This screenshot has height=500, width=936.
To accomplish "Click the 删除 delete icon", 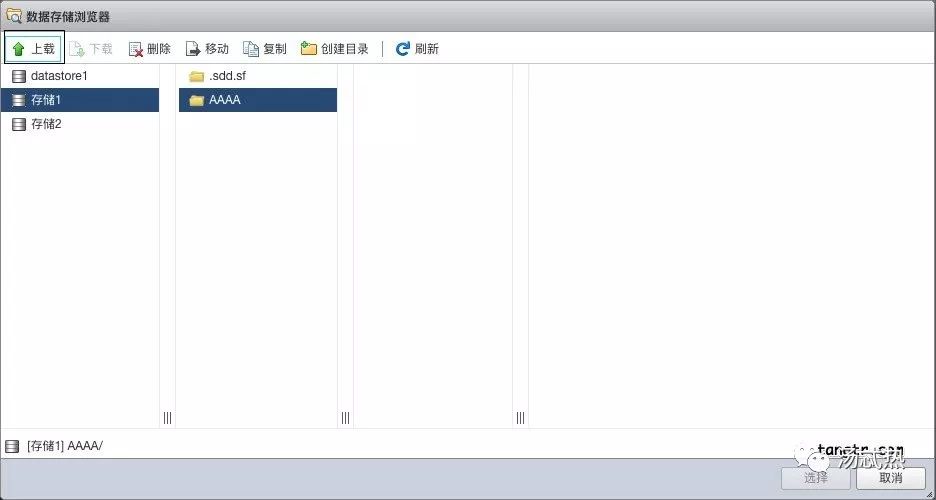I will (x=136, y=49).
